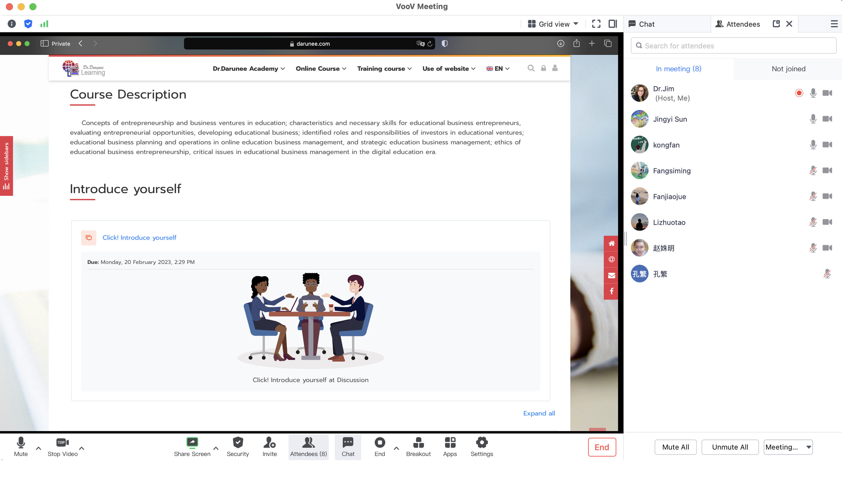
Task: Click Attendees (8) in bottom toolbar
Action: click(308, 447)
